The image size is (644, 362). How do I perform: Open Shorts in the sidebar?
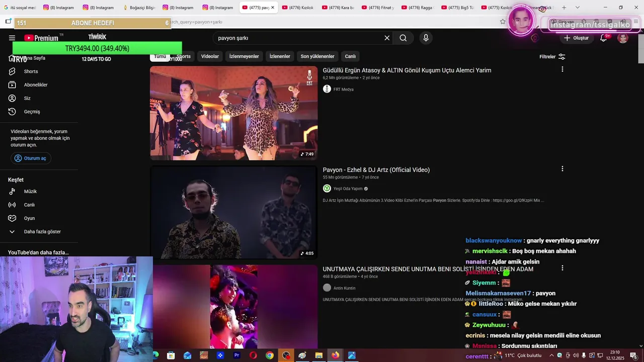click(x=31, y=71)
